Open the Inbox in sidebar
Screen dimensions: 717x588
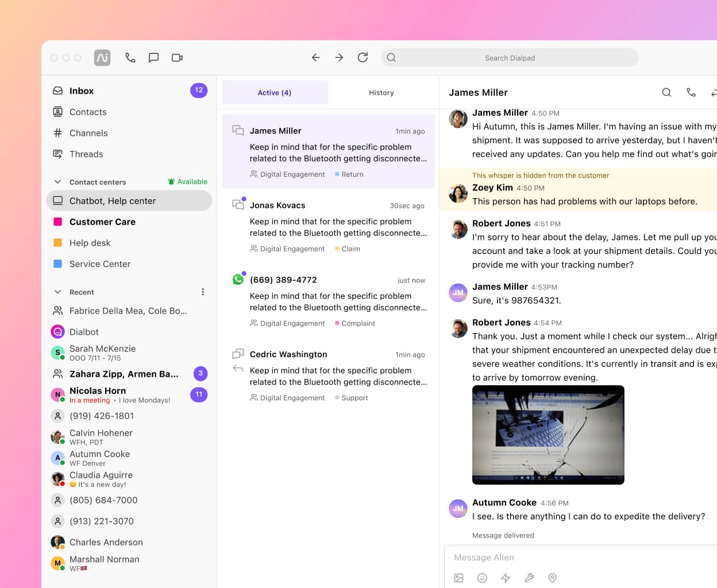click(82, 91)
